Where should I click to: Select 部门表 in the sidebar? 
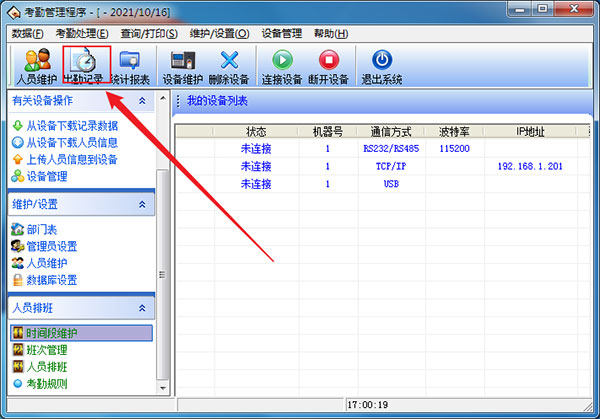click(42, 229)
